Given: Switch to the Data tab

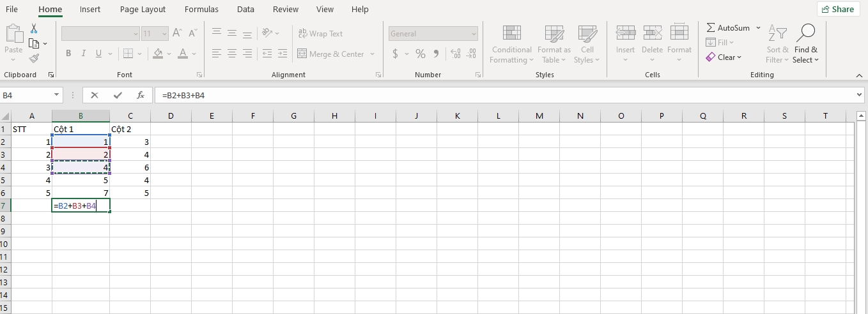Looking at the screenshot, I should pyautogui.click(x=245, y=9).
